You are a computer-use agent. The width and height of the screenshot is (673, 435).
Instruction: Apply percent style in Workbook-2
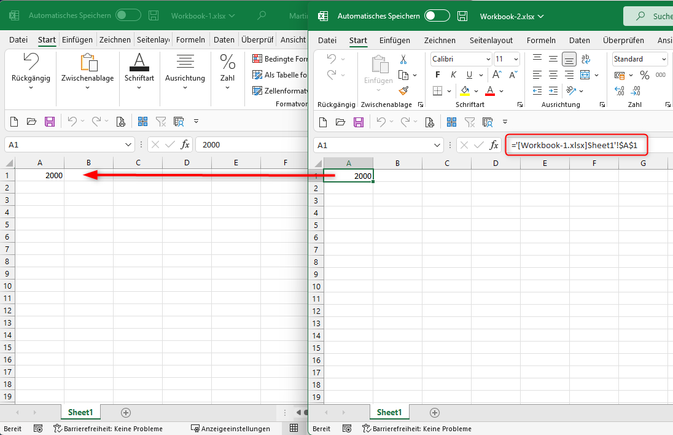pyautogui.click(x=644, y=75)
